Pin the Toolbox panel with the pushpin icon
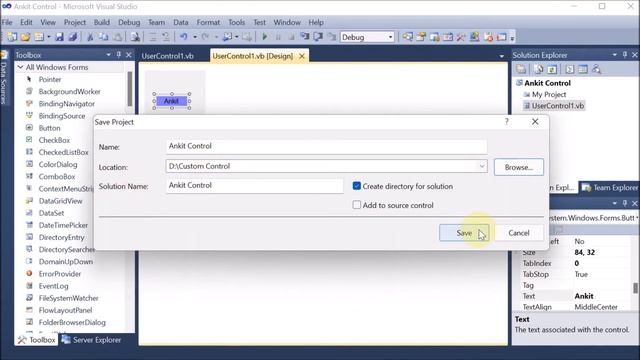640x360 pixels. tap(119, 55)
